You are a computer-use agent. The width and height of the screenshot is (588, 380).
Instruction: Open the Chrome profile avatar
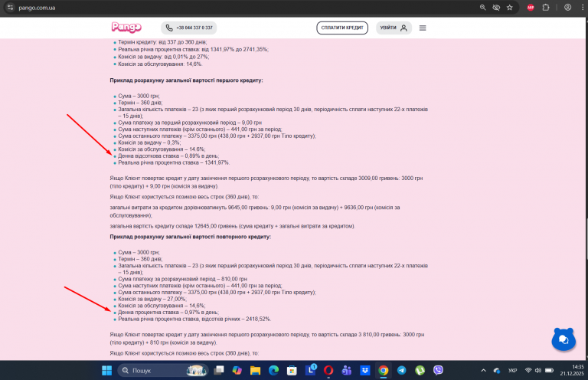(x=568, y=8)
